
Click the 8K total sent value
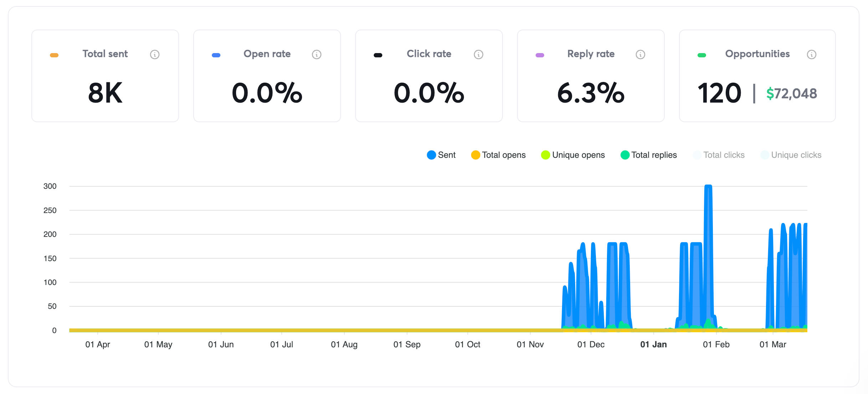point(105,93)
